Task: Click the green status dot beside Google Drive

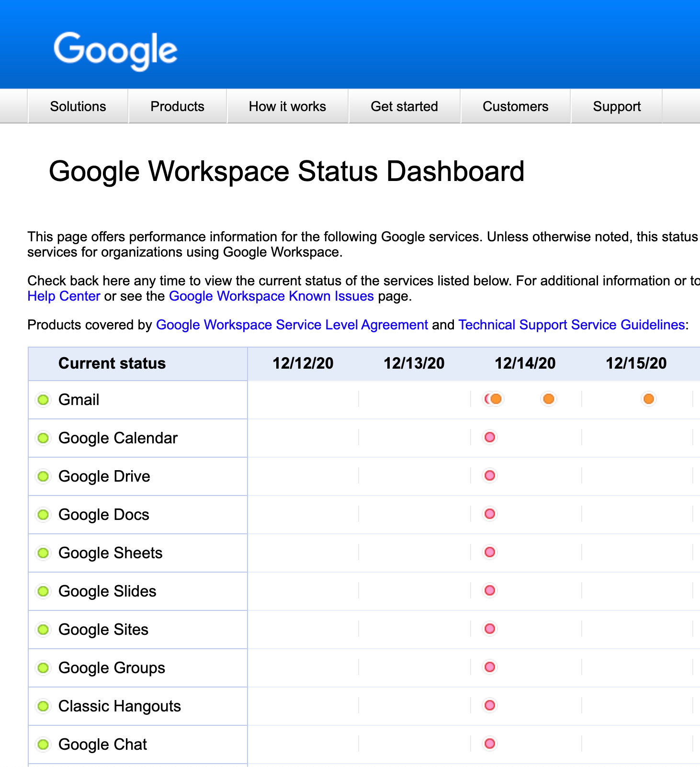Action: [43, 476]
